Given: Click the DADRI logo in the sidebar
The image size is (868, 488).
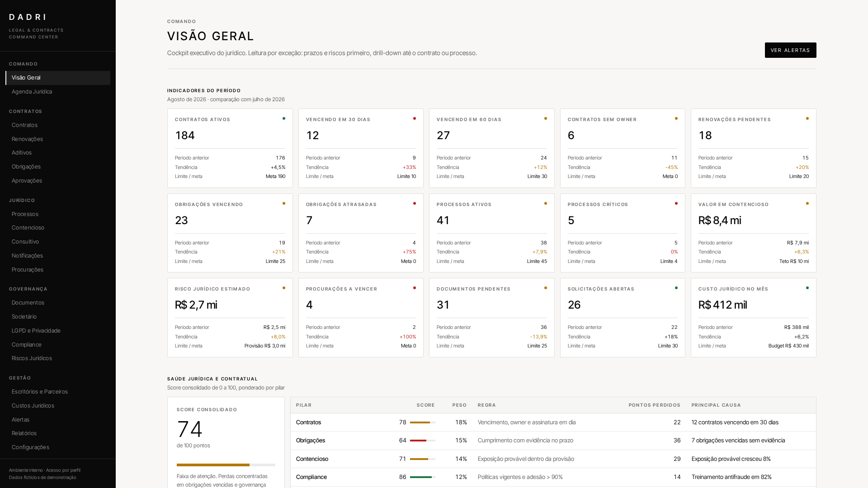Looking at the screenshot, I should 28,17.
